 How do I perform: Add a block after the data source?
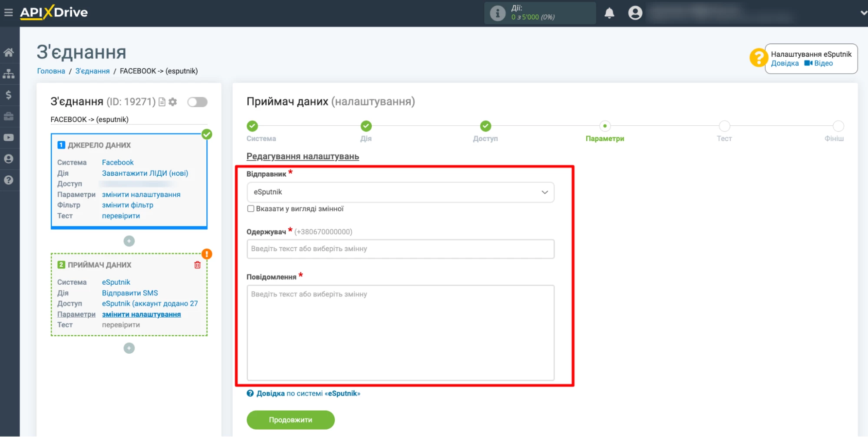click(129, 241)
